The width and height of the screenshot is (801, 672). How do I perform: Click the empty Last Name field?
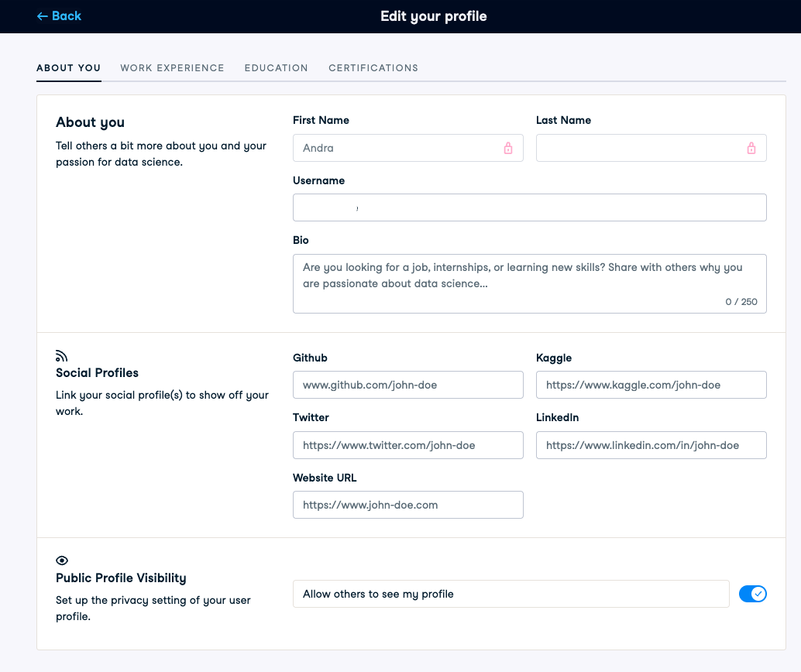[639, 148]
